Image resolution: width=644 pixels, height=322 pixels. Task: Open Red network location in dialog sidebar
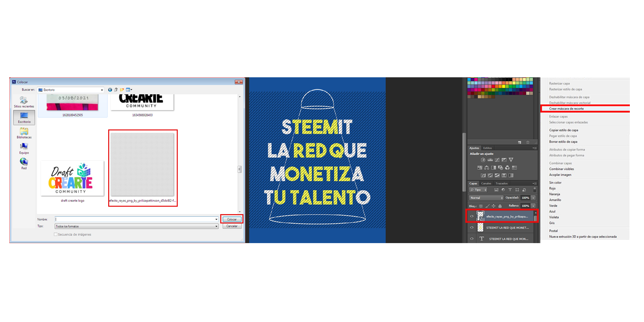coord(24,164)
